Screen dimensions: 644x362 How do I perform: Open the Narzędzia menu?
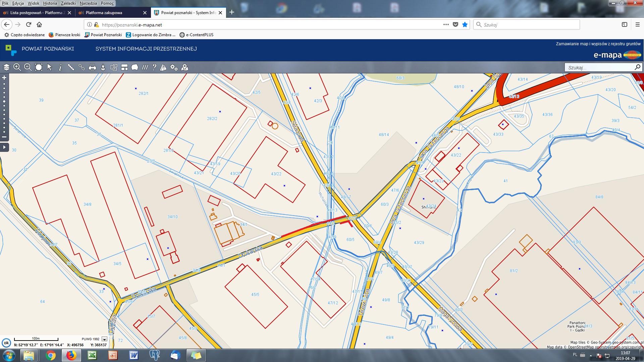tap(88, 3)
